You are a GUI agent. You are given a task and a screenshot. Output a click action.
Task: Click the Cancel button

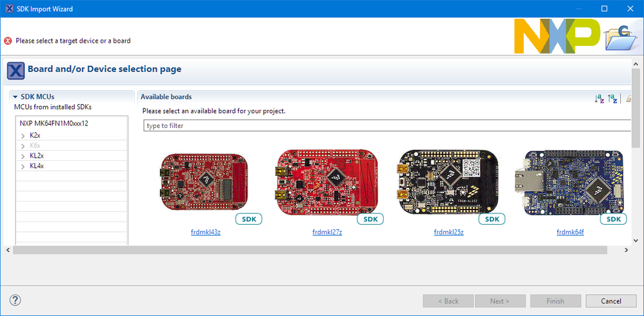pos(610,301)
